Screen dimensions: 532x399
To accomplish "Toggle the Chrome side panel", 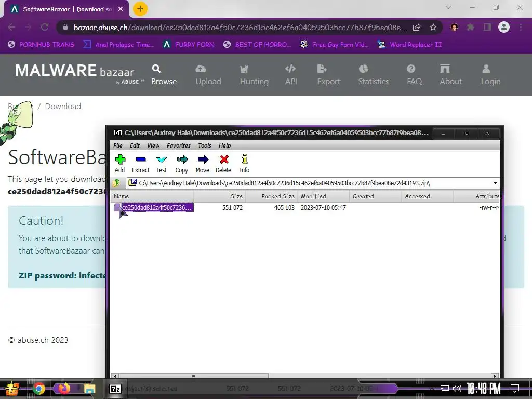I will [487, 27].
